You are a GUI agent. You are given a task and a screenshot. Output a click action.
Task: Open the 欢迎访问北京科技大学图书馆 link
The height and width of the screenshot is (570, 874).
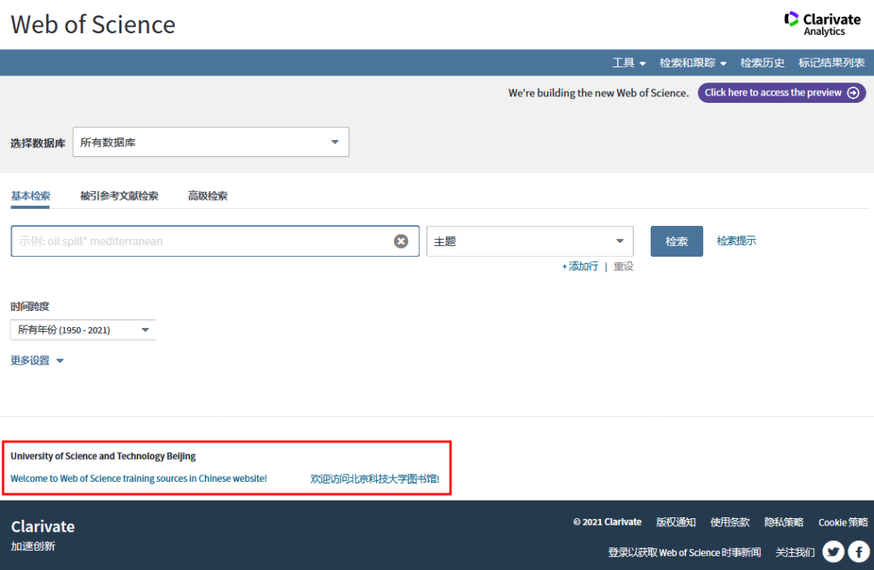coord(375,479)
